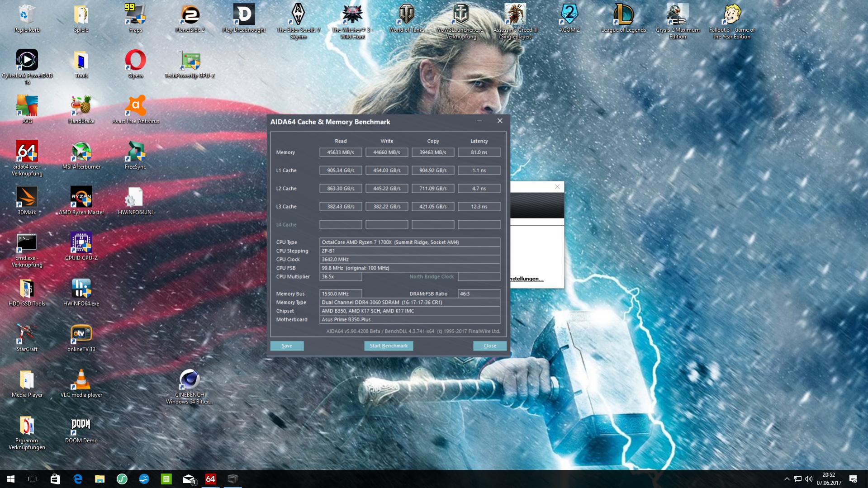This screenshot has height=488, width=868.
Task: Launch Edge browser from taskbar
Action: click(78, 479)
